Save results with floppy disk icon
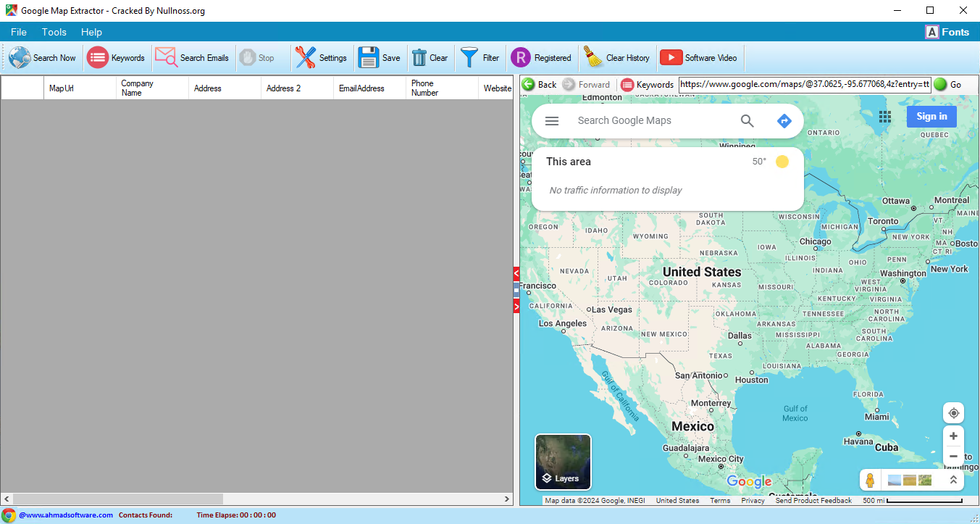 point(369,58)
